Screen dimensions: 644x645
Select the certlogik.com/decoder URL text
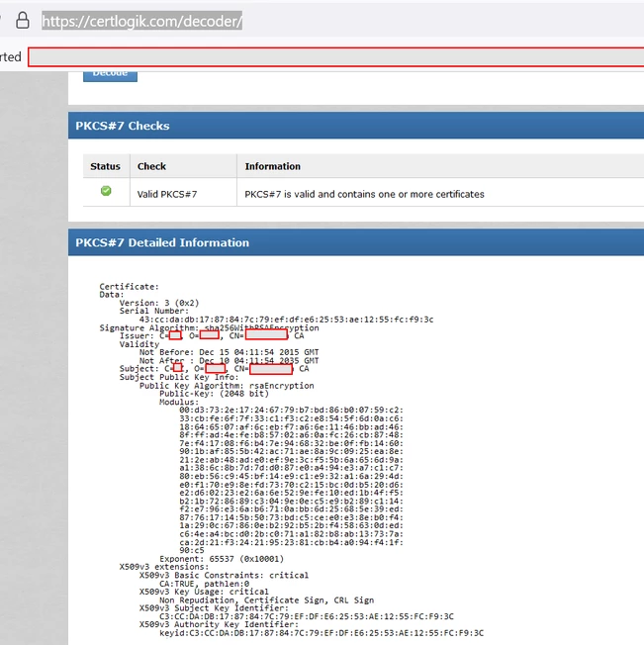click(x=141, y=21)
